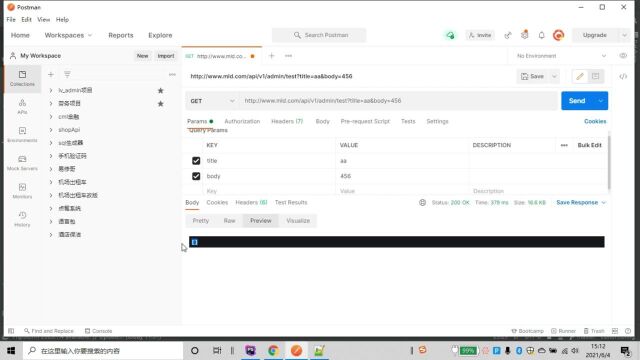Open the Mock Servers sidebar icon
Viewport: 640px width, 360px height.
click(x=22, y=162)
